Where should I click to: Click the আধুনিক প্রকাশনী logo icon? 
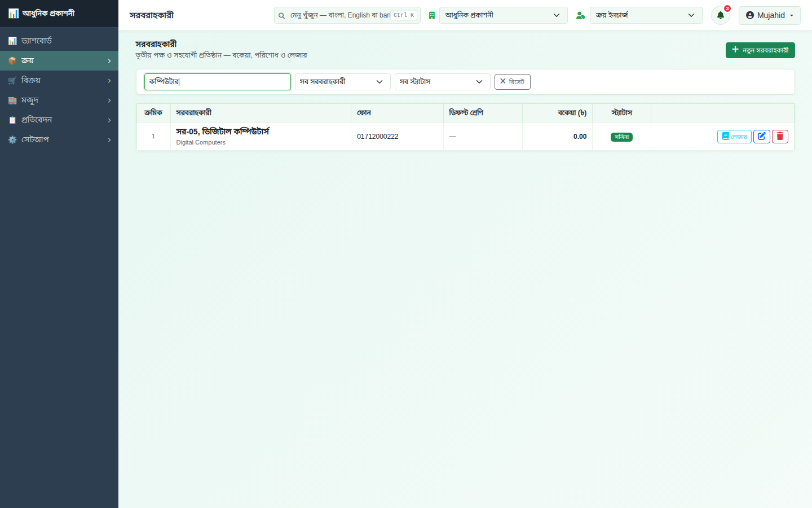pyautogui.click(x=14, y=13)
